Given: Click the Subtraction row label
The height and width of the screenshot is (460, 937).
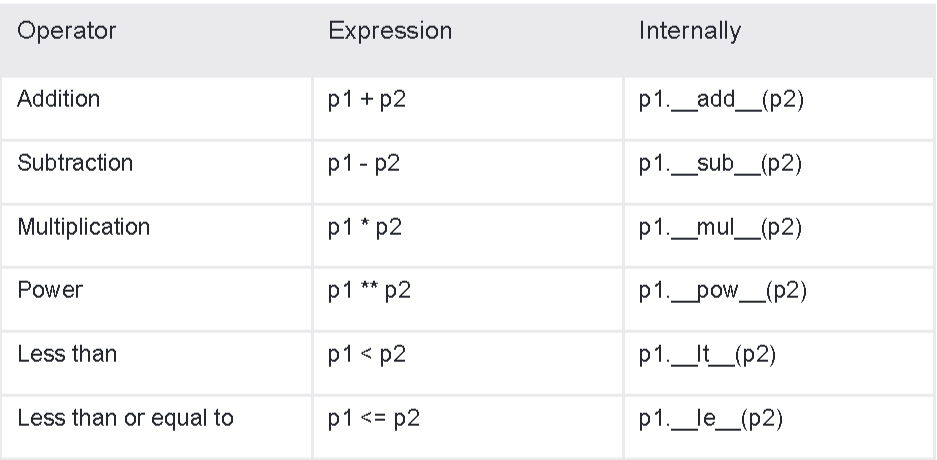Looking at the screenshot, I should [x=76, y=163].
